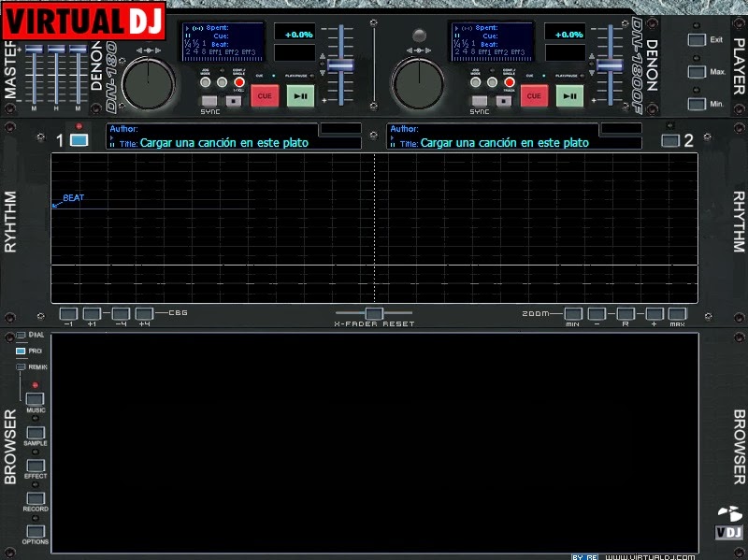Click Eff3 on deck 2 display
The width and height of the screenshot is (748, 560).
(x=517, y=52)
